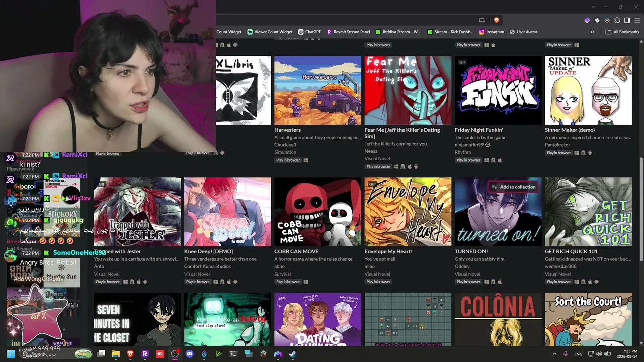
Task: Open the Harvesters game thumbnail
Action: point(317,90)
